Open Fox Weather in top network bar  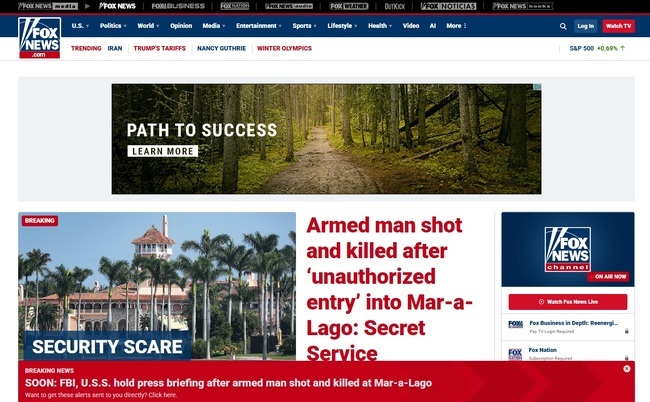[x=349, y=6]
